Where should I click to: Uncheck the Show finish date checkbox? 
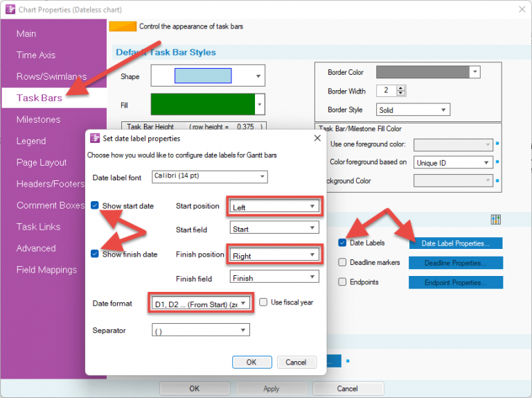tap(95, 254)
